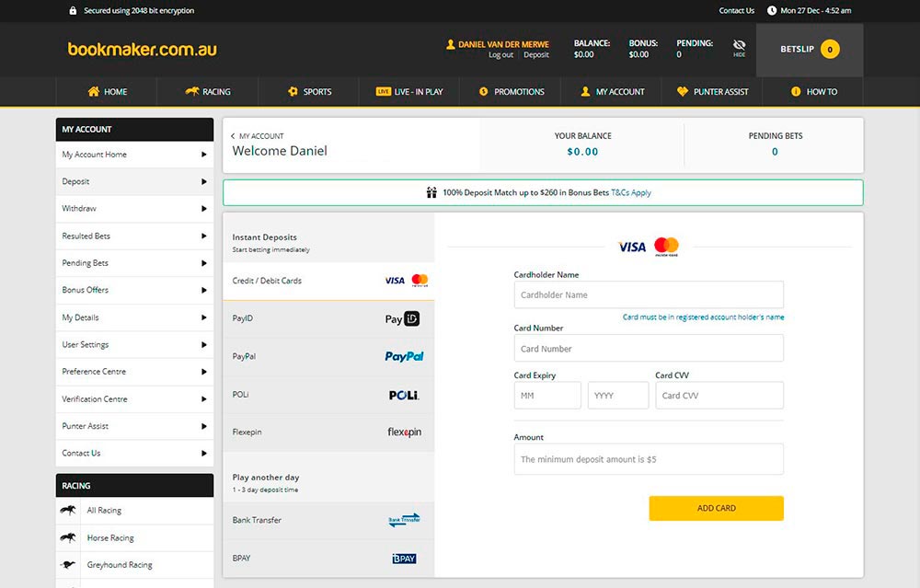
Task: Click the Promotions coin icon
Action: [x=484, y=91]
